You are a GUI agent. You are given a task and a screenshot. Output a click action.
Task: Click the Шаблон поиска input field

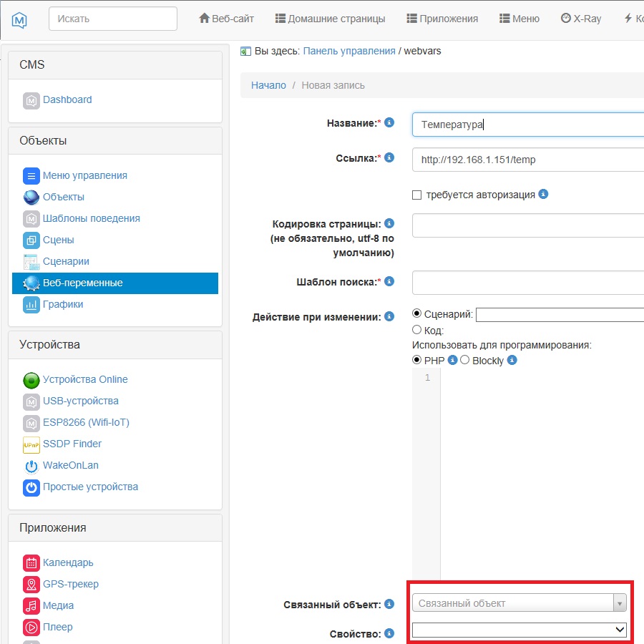pos(528,283)
